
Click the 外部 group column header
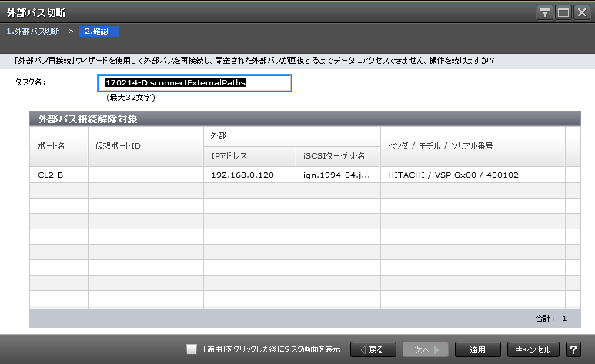pyautogui.click(x=292, y=136)
